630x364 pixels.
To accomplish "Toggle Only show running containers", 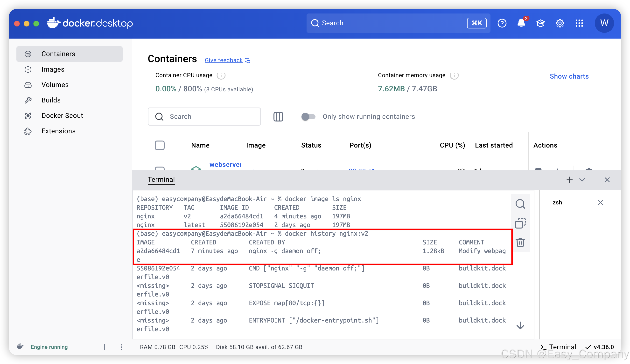I will tap(308, 117).
